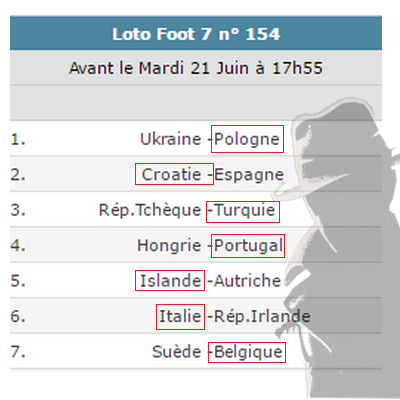Click Autriche in match 5
Image resolution: width=400 pixels, height=400 pixels.
(247, 281)
